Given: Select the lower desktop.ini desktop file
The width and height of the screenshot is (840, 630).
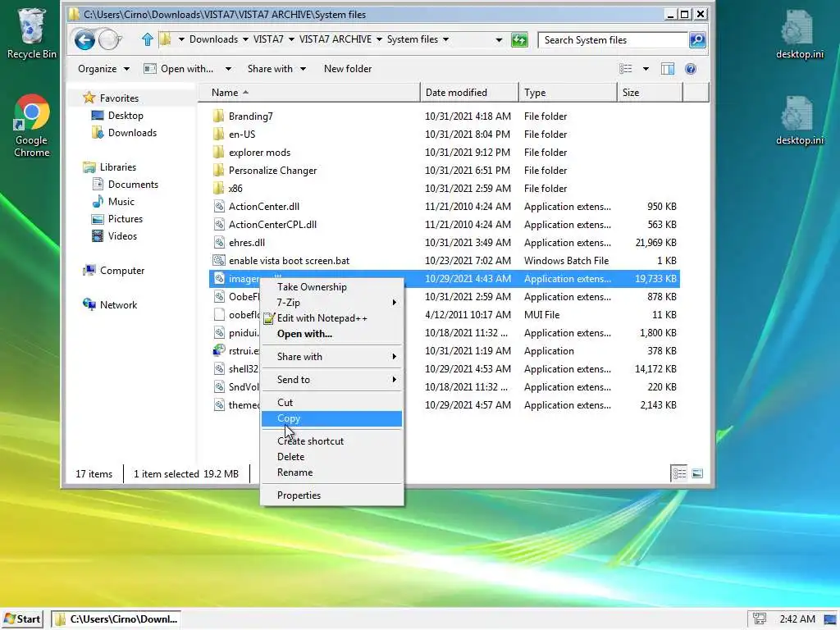Looking at the screenshot, I should (x=799, y=121).
